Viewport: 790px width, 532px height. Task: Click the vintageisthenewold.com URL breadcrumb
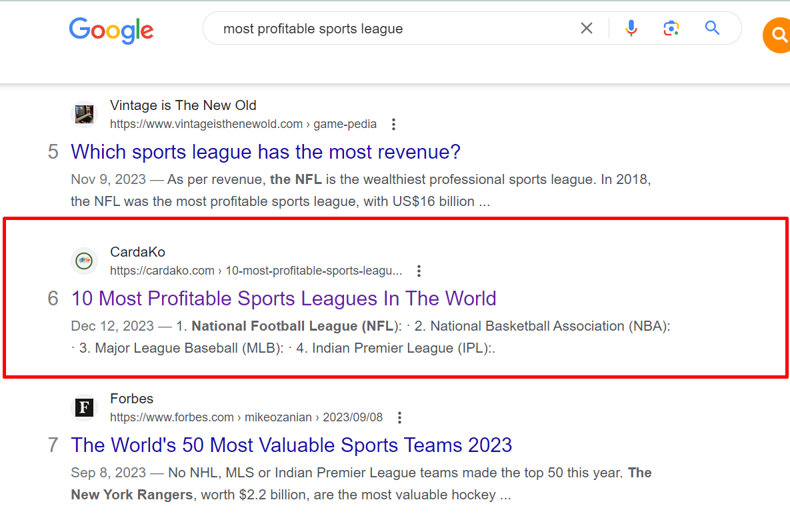pyautogui.click(x=243, y=124)
